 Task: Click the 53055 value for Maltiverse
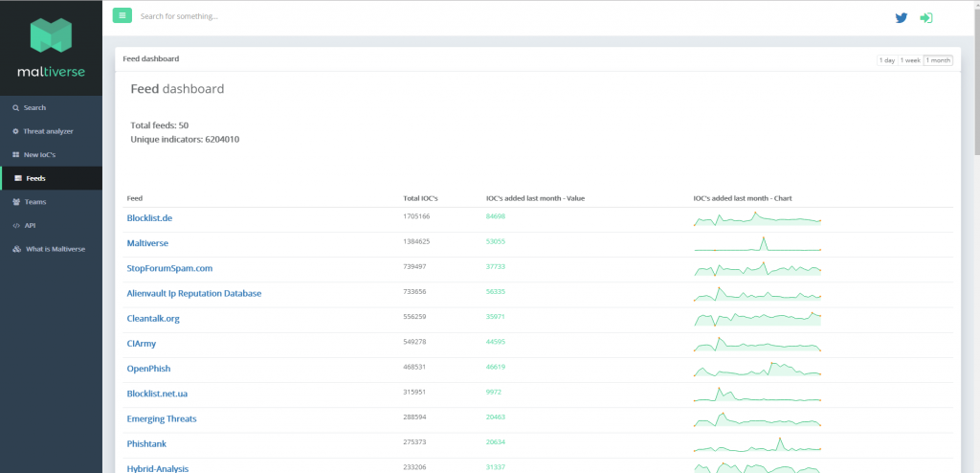(x=496, y=241)
